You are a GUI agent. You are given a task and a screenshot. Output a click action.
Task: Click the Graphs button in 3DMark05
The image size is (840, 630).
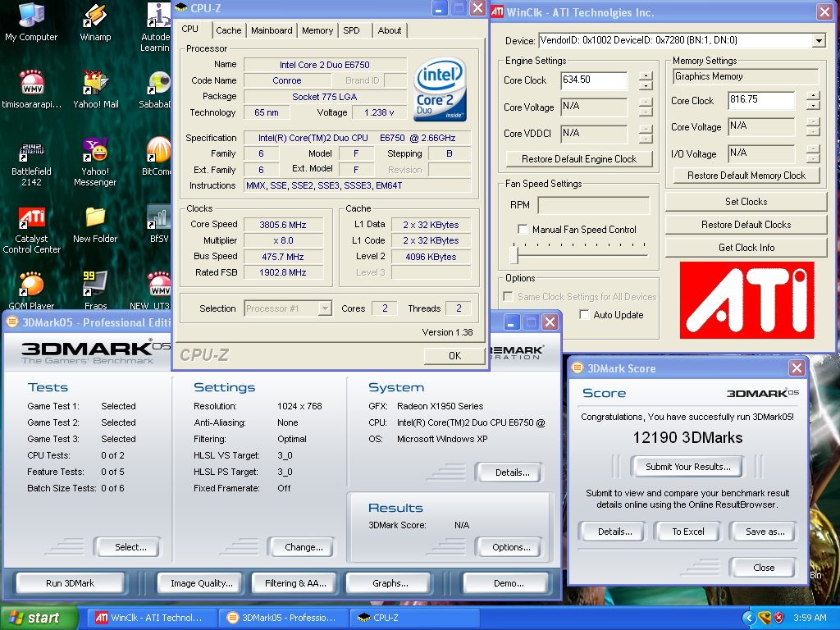click(x=390, y=583)
